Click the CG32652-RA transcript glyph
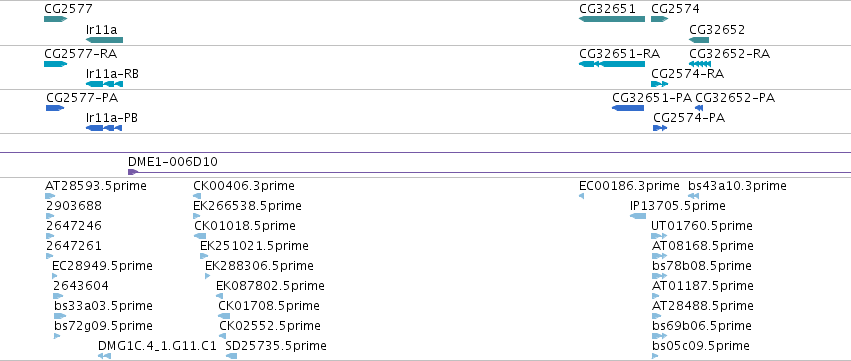851x361 pixels. coord(700,64)
